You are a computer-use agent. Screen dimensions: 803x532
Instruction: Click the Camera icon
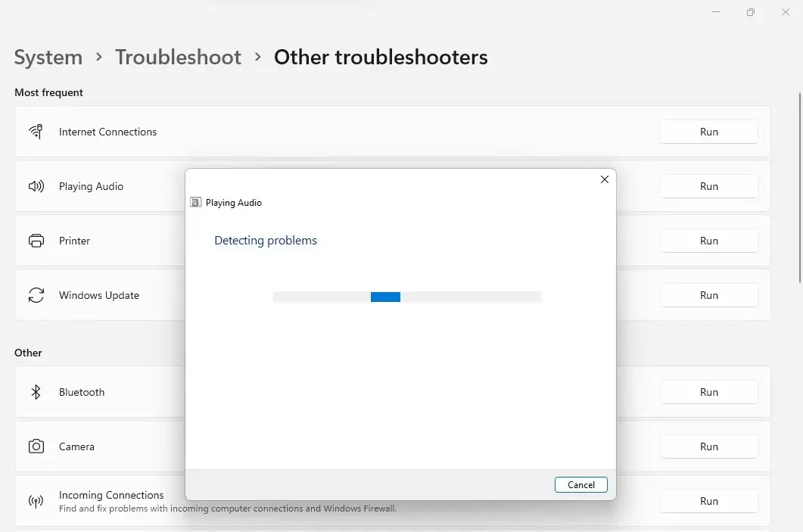coord(36,446)
